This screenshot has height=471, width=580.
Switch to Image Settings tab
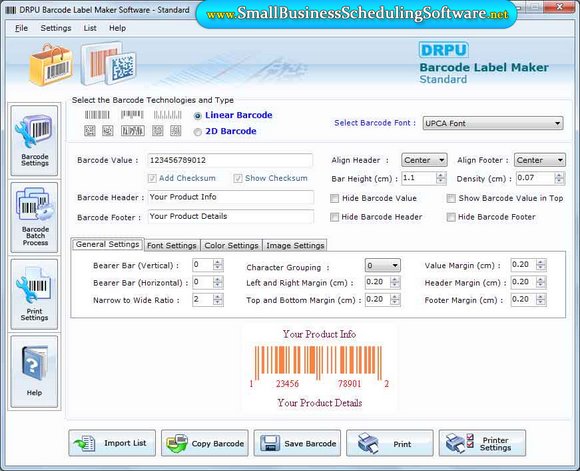(x=295, y=245)
